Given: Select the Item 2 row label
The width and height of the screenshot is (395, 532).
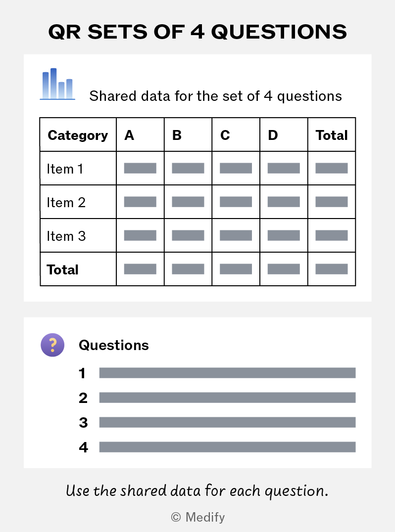Looking at the screenshot, I should (x=66, y=202).
